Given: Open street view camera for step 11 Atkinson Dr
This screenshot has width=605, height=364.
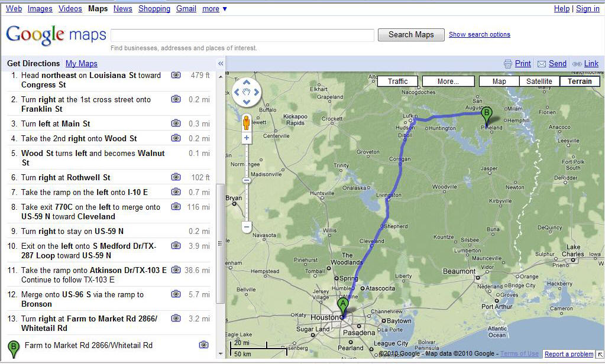Looking at the screenshot, I should 176,270.
